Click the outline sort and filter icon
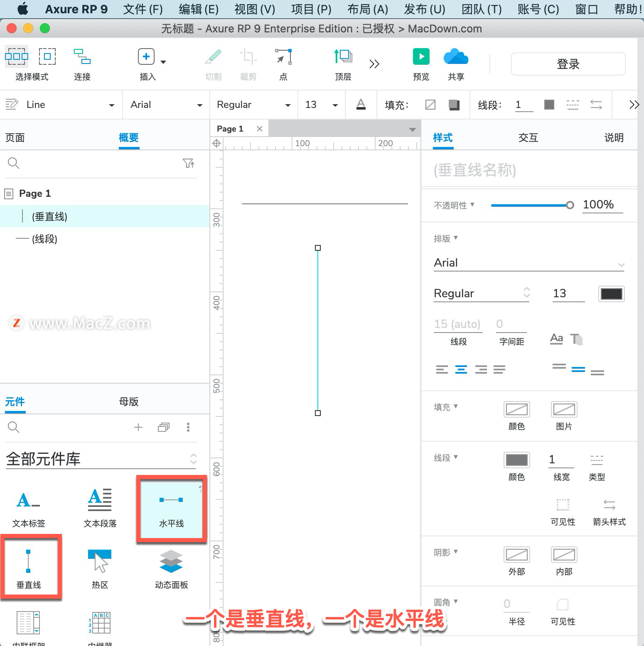Screen dimensions: 644x646 point(189,163)
